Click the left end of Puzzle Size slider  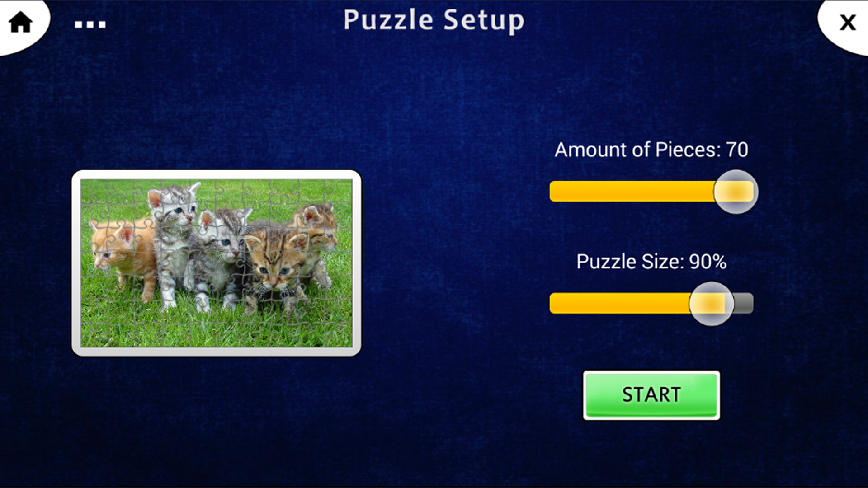click(554, 303)
